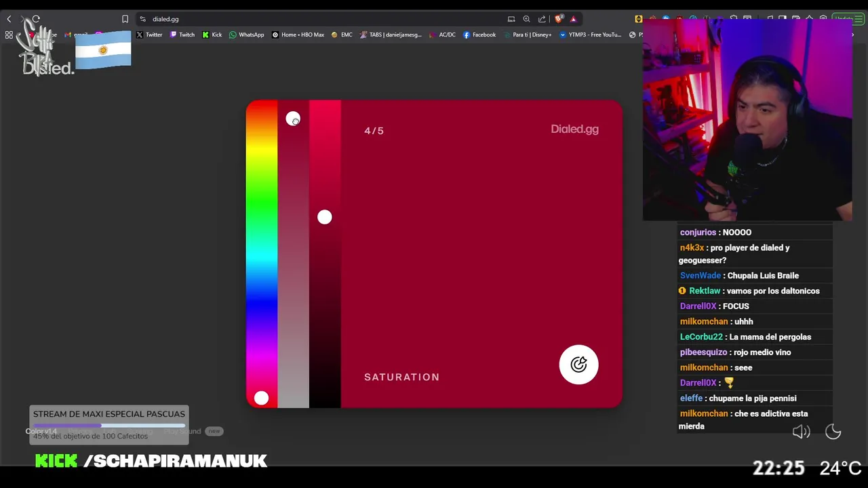The width and height of the screenshot is (868, 488).
Task: Open the apps grid icon in bookmarks bar
Action: [9, 35]
